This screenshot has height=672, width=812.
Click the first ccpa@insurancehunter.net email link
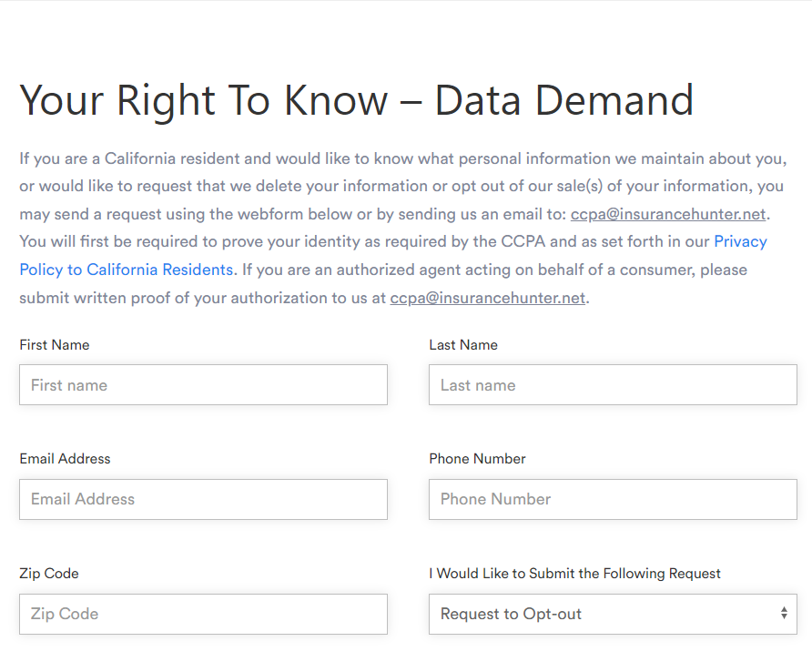click(669, 215)
